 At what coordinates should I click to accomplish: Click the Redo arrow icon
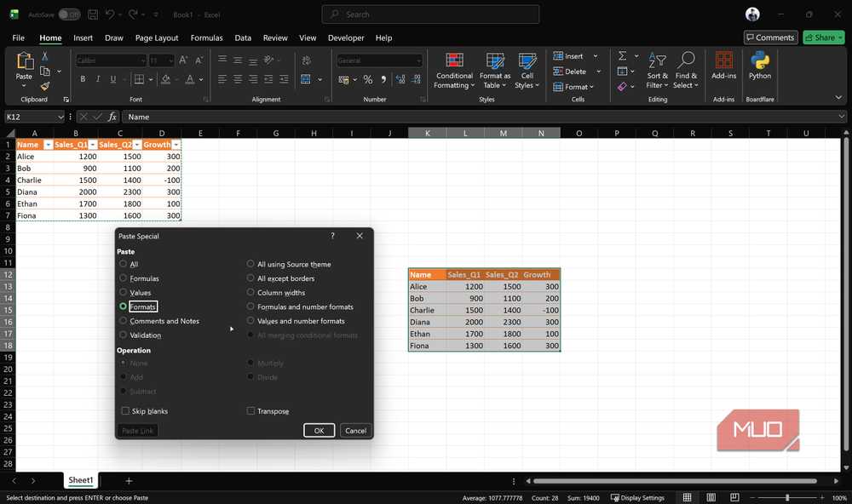point(133,14)
